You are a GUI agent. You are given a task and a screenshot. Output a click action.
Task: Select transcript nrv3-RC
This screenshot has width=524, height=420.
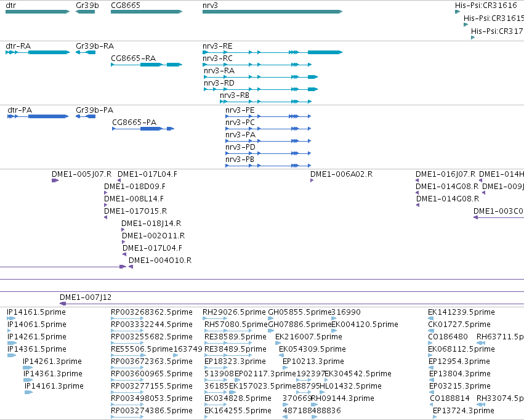[257, 65]
